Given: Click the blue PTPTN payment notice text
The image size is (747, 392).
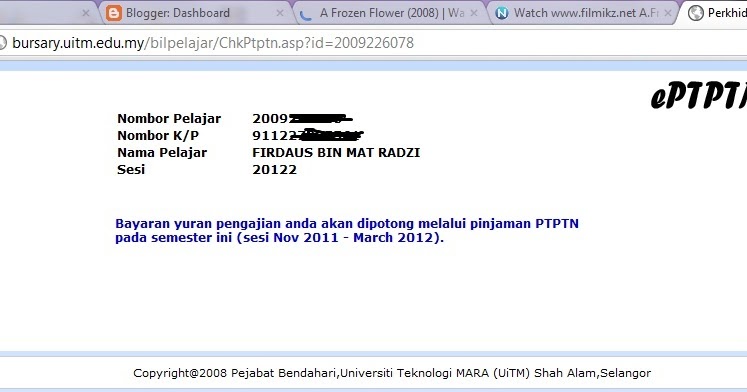Looking at the screenshot, I should (347, 231).
